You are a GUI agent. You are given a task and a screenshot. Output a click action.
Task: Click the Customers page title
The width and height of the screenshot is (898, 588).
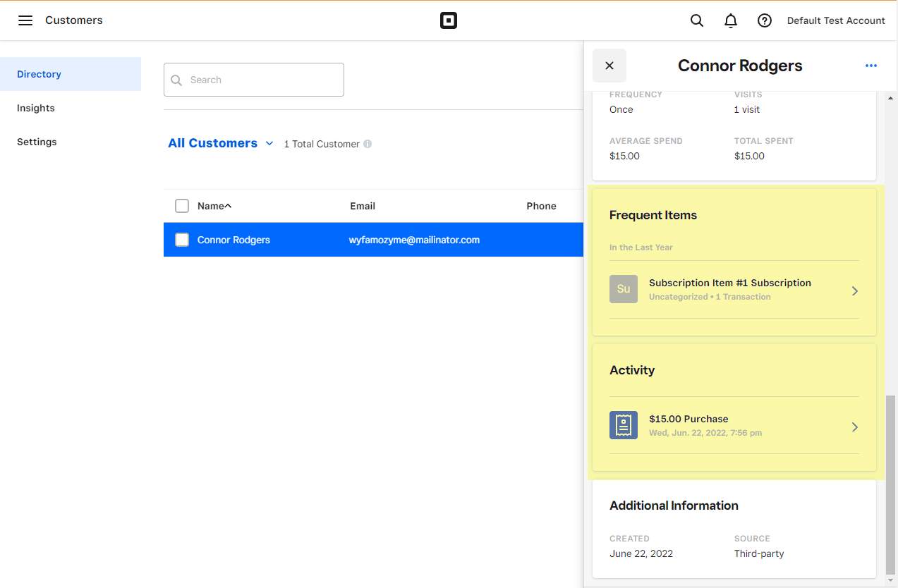pyautogui.click(x=74, y=20)
